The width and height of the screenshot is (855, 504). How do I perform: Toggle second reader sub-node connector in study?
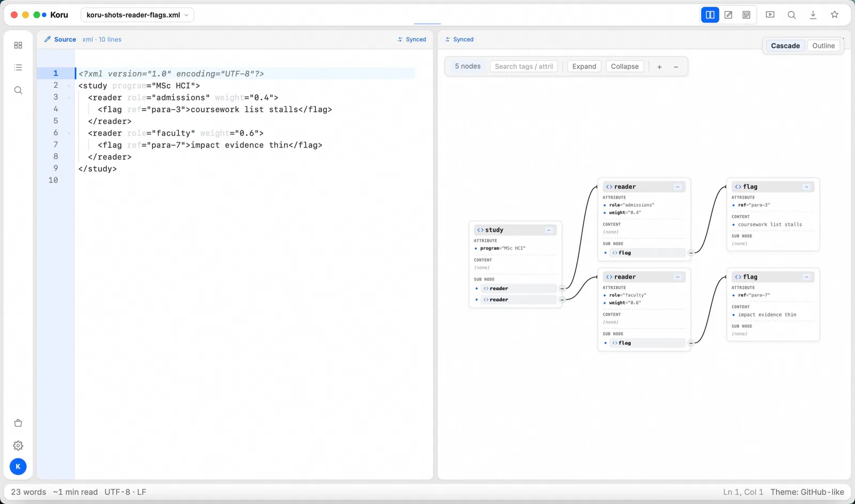(x=562, y=300)
